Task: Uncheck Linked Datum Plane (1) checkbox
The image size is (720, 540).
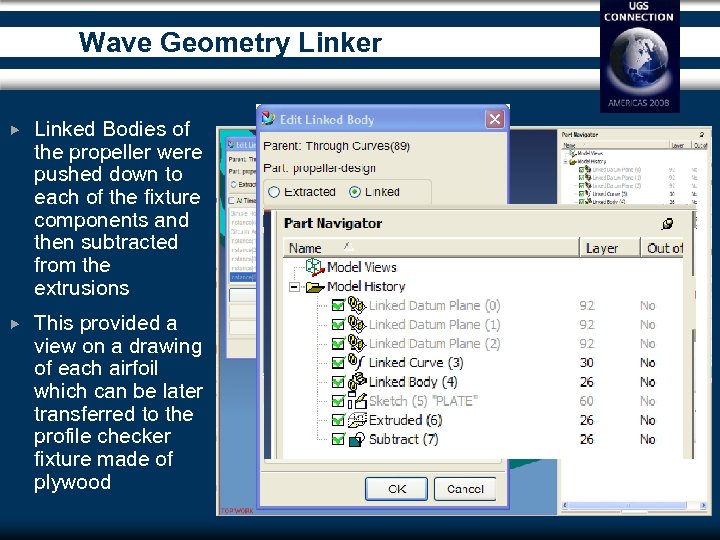Action: [x=338, y=325]
